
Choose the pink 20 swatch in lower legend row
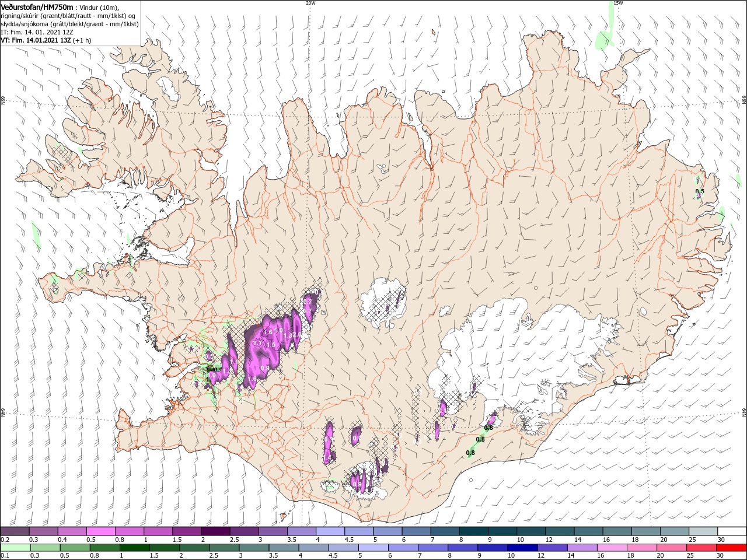tap(671, 548)
